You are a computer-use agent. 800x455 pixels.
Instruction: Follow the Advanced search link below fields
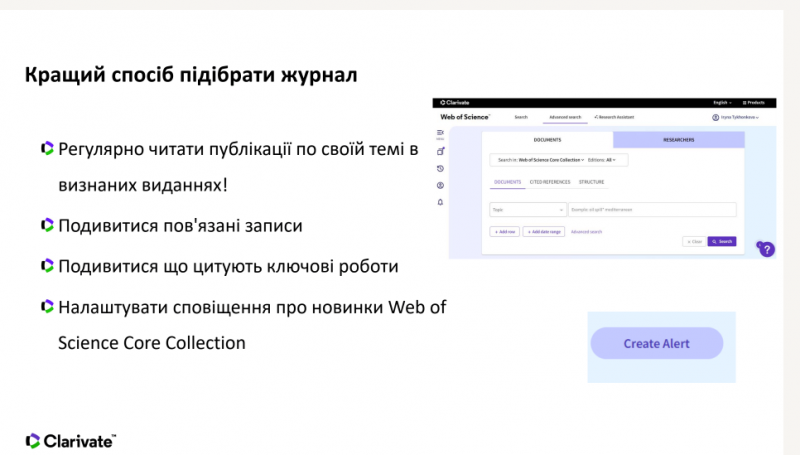(x=586, y=232)
